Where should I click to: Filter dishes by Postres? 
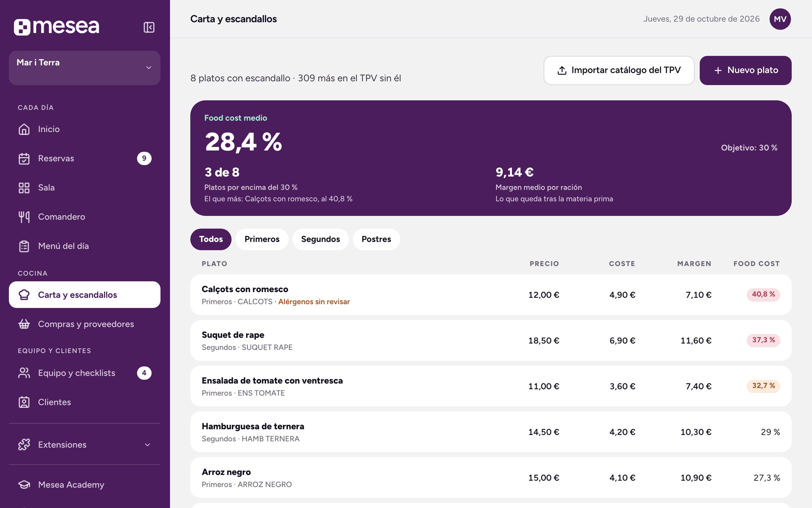coord(376,239)
